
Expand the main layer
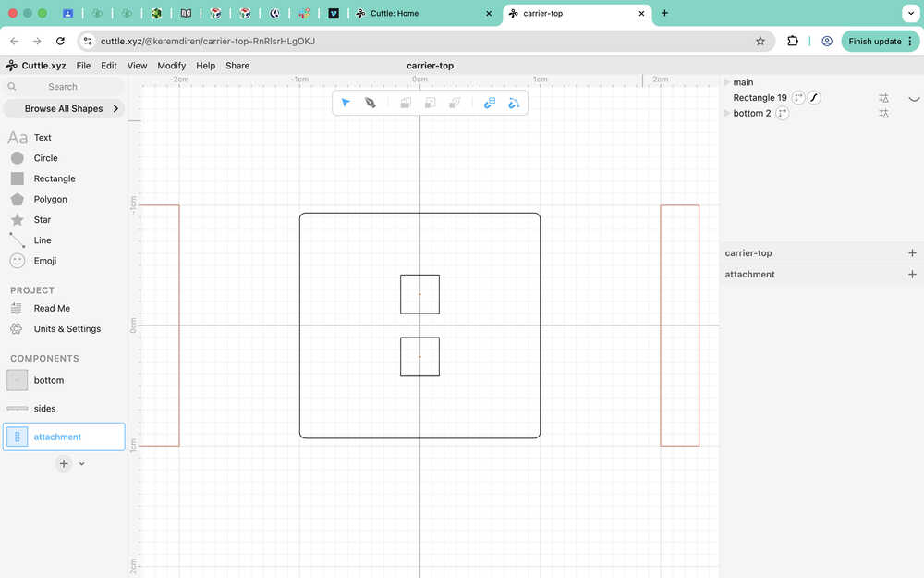pyautogui.click(x=727, y=82)
